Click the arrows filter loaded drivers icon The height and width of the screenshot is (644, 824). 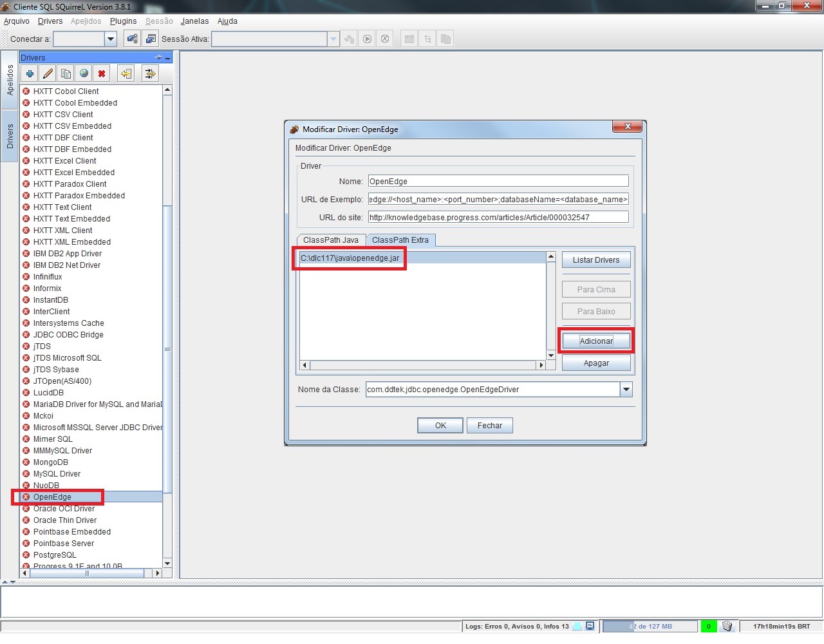pos(150,73)
